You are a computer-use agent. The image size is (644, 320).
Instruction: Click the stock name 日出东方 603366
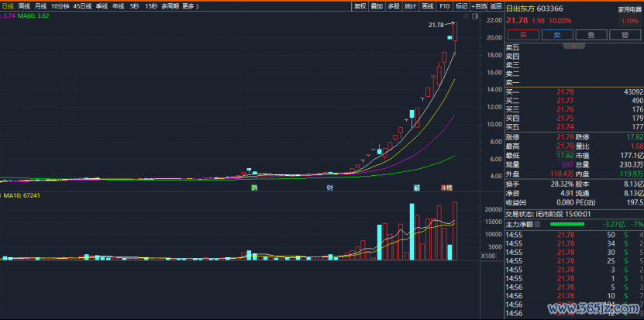(x=534, y=9)
